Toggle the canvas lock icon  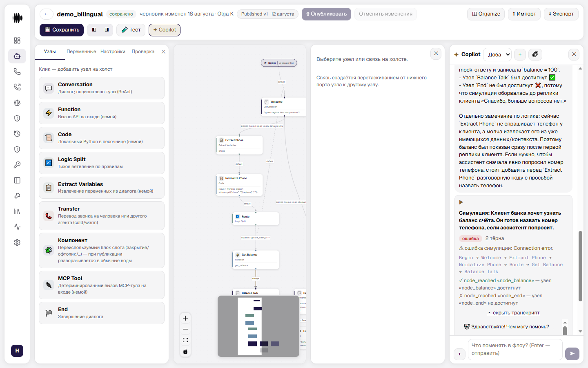(185, 351)
